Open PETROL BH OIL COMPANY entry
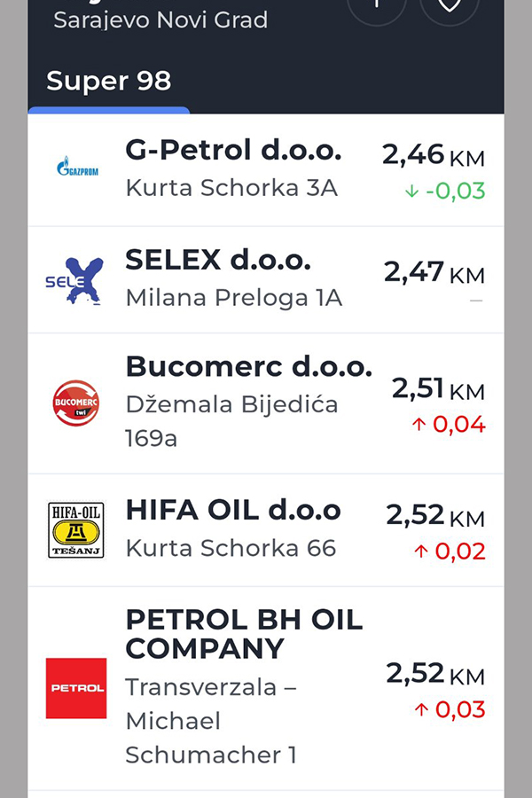 click(244, 634)
